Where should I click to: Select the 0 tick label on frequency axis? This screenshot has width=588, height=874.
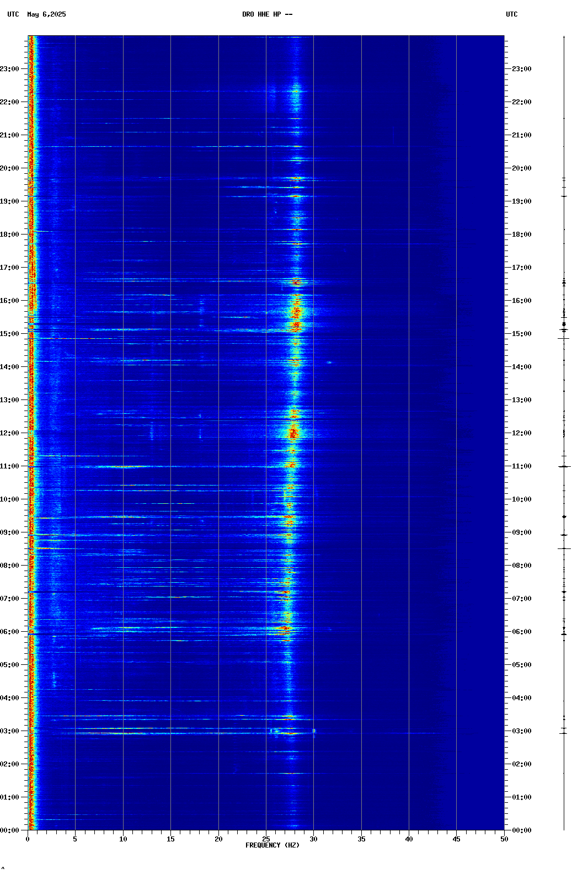click(x=28, y=839)
